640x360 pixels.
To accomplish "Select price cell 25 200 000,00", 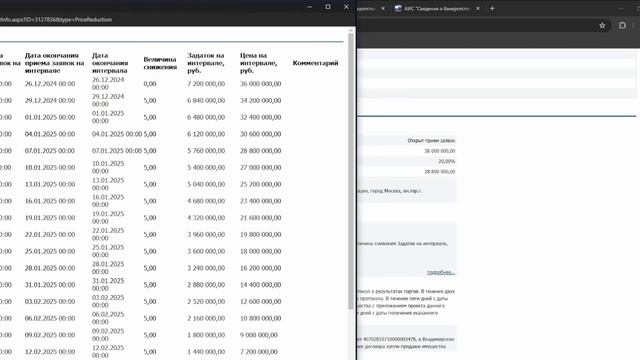I will 260,184.
